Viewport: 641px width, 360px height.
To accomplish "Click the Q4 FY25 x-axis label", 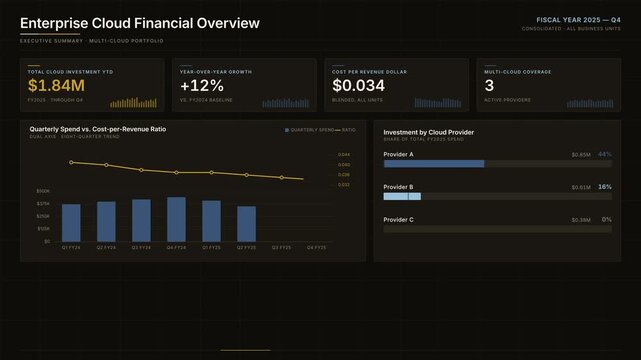I will 317,248.
